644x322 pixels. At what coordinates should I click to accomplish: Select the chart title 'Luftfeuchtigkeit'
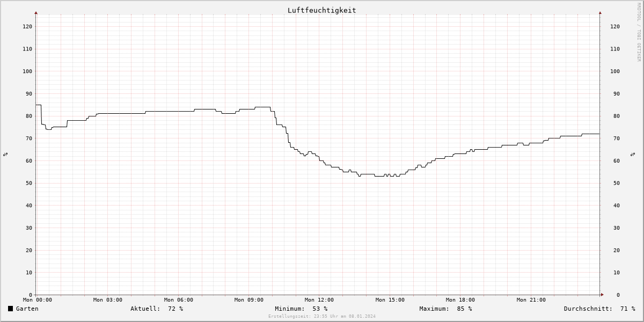click(321, 10)
